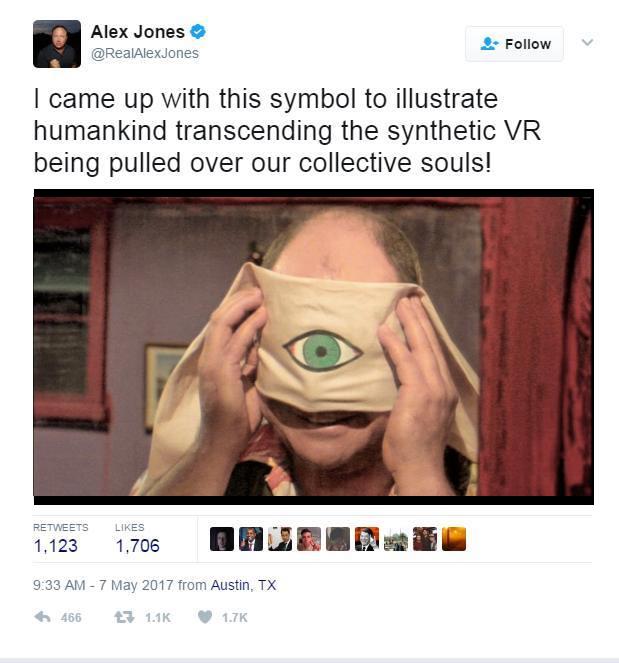The image size is (619, 663).
Task: Click the orange last liker avatar
Action: 454,539
